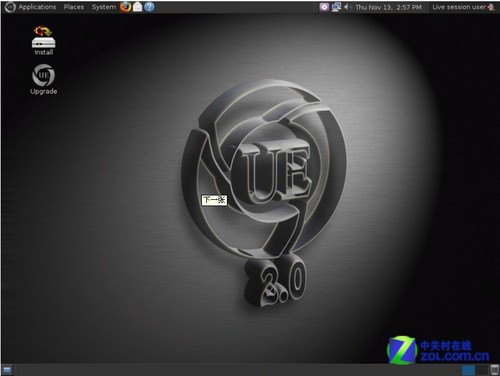
Task: Open the System menu
Action: 104,7
